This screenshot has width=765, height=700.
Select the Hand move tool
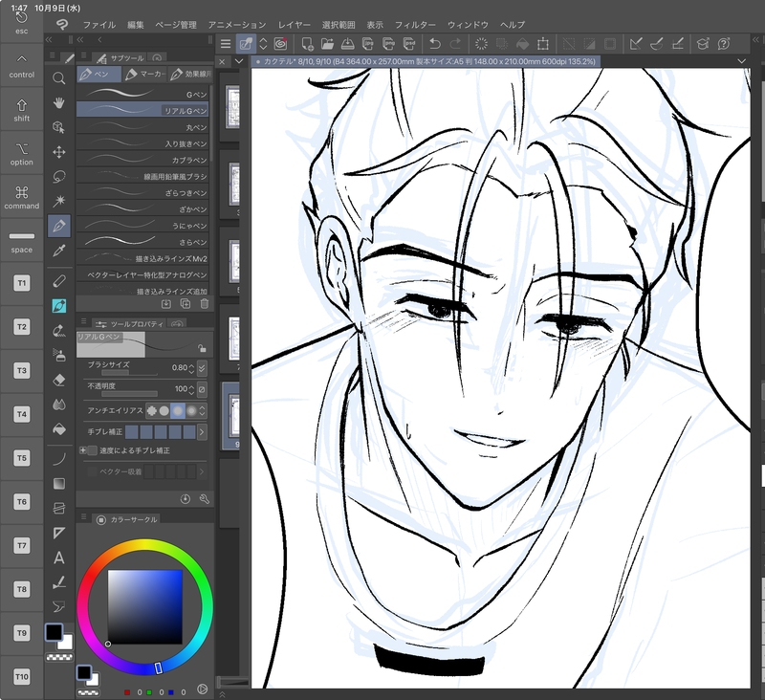click(x=59, y=103)
